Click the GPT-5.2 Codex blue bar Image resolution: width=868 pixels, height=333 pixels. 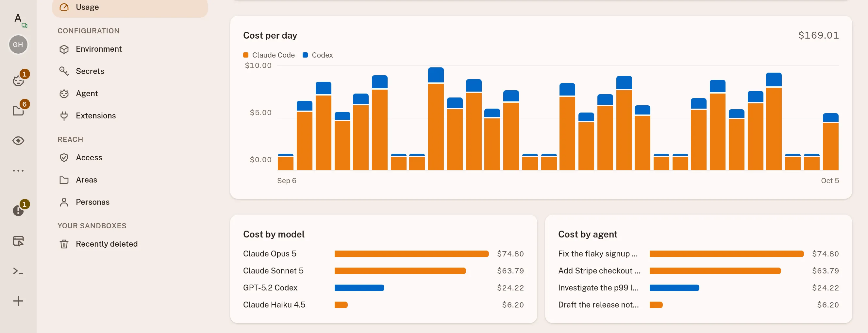(359, 288)
